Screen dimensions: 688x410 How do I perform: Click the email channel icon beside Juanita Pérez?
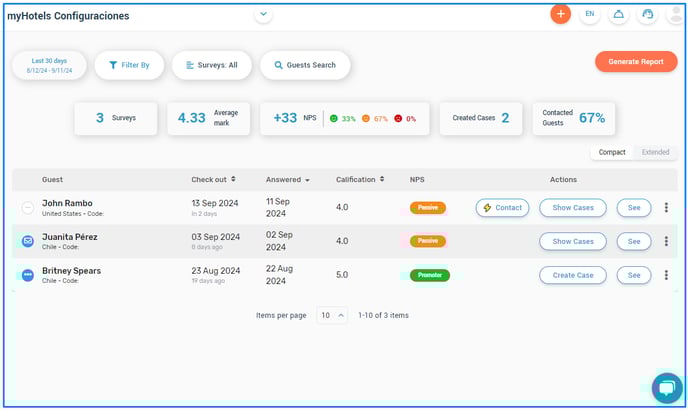[28, 241]
